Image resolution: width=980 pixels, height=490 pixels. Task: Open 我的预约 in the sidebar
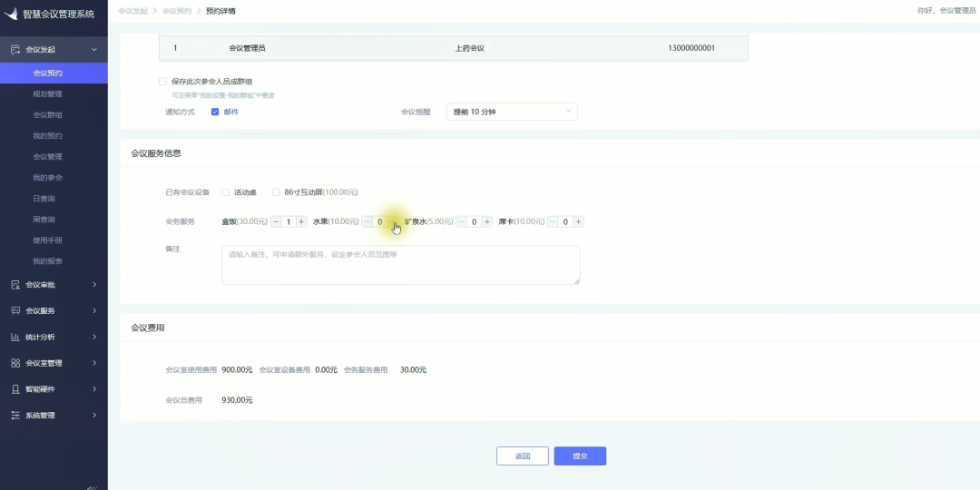click(47, 135)
